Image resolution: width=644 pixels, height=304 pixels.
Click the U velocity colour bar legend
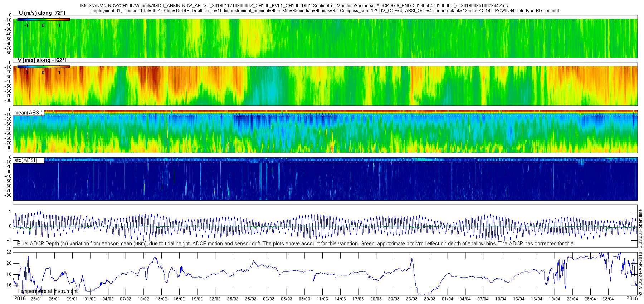coord(44,19)
